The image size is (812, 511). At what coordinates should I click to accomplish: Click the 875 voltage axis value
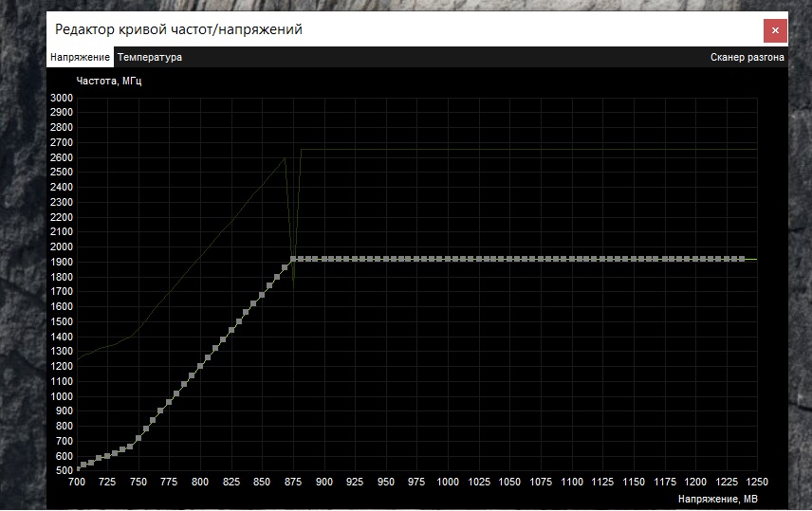tap(293, 482)
